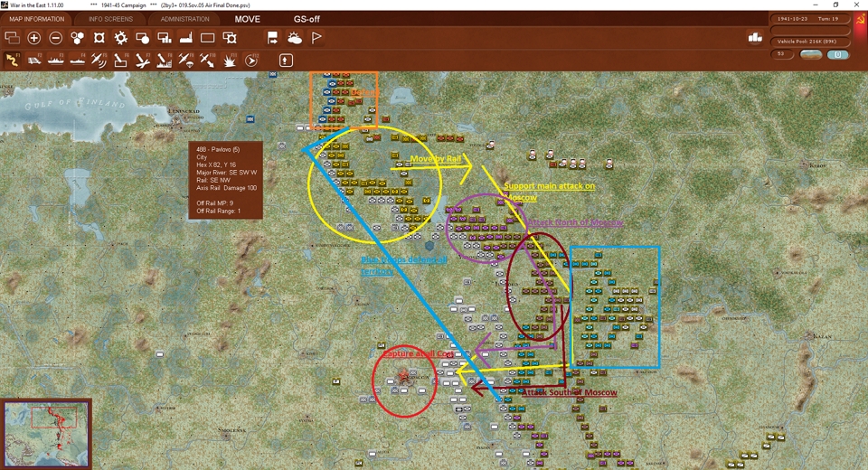Click the pennant flag outline icon
868x470 pixels.
316,38
